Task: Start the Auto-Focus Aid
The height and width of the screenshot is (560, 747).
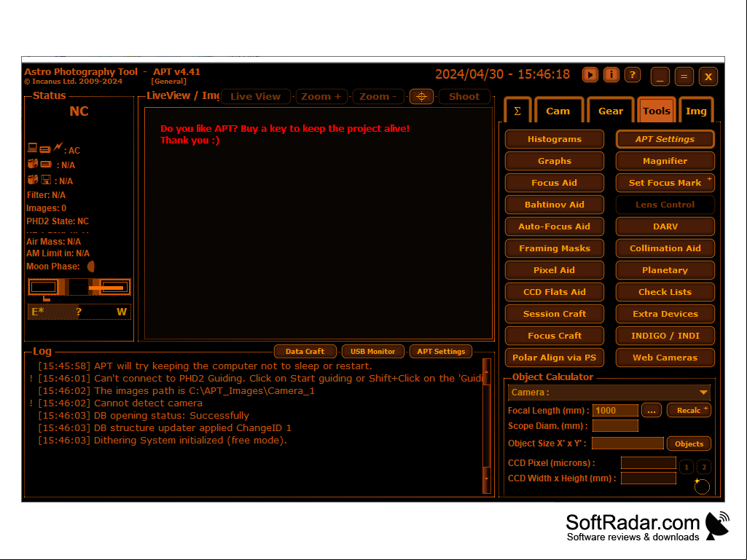Action: pyautogui.click(x=555, y=226)
